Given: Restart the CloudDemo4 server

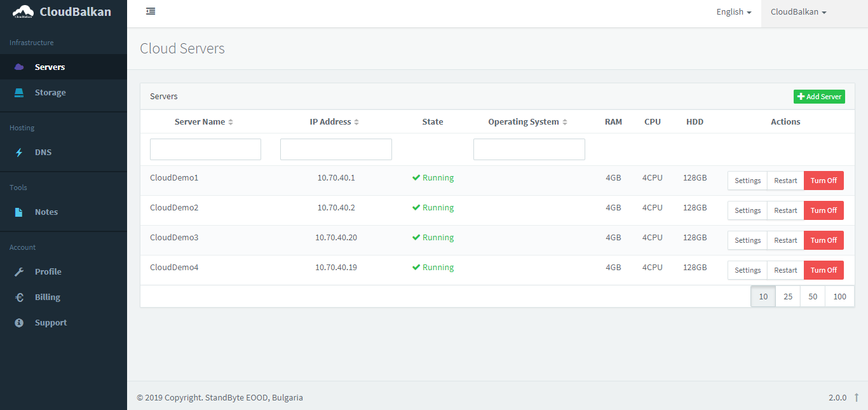Looking at the screenshot, I should (785, 270).
